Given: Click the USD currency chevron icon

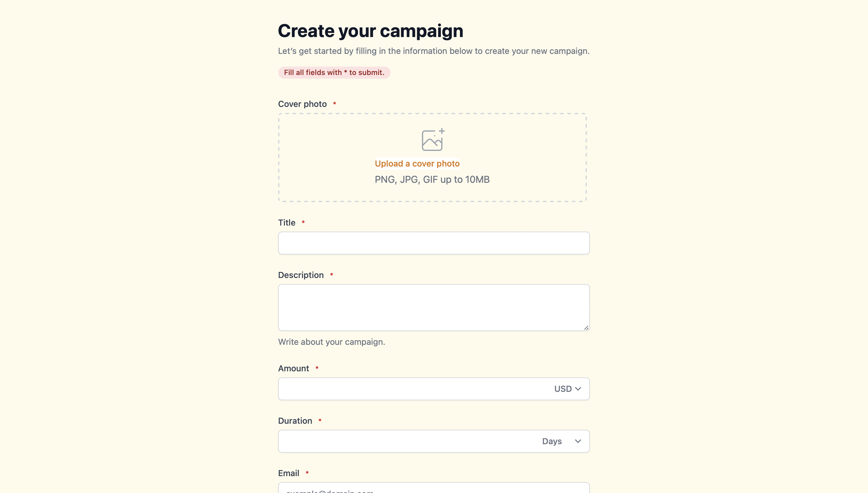Looking at the screenshot, I should (578, 389).
